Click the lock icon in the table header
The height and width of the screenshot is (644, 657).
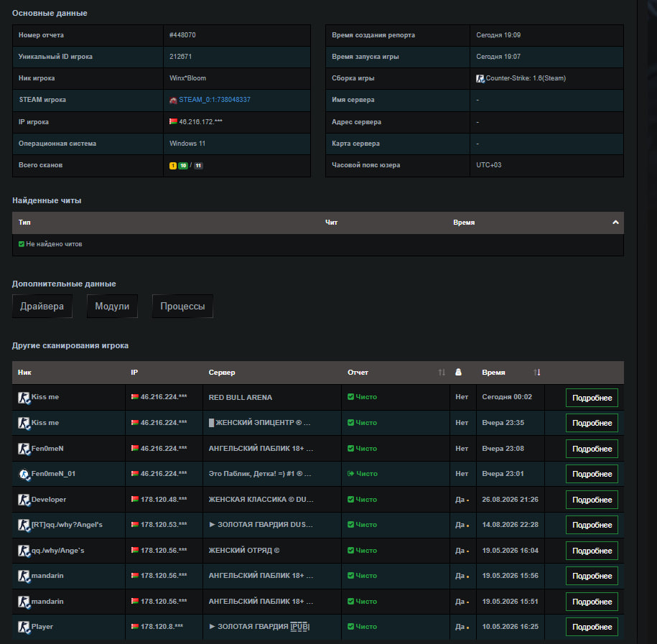(x=458, y=372)
